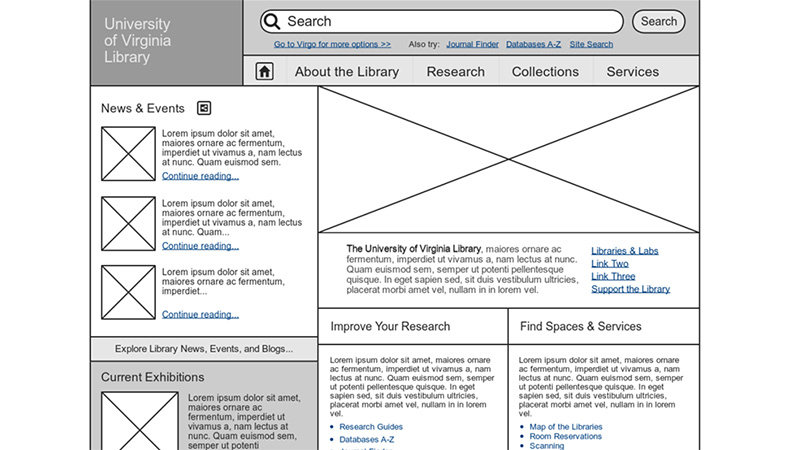Click the News & Events feed icon

[204, 108]
